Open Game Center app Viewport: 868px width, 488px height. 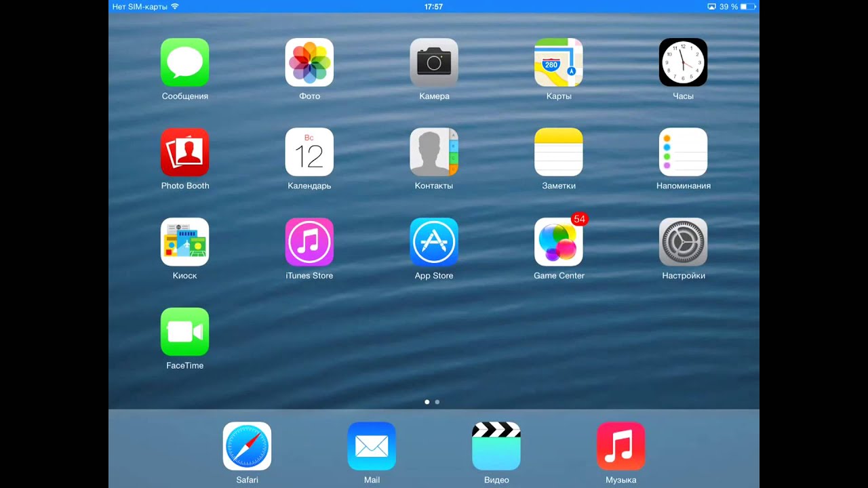tap(559, 242)
